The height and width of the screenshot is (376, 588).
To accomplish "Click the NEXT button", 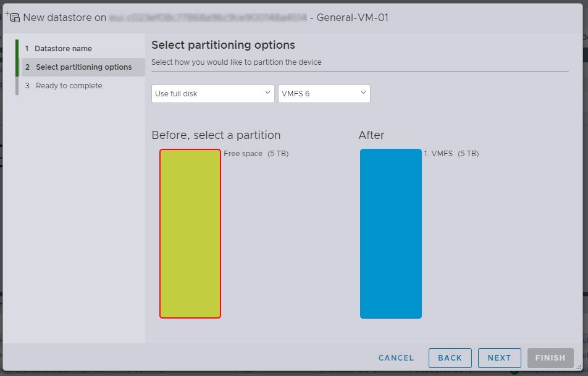I will 499,358.
